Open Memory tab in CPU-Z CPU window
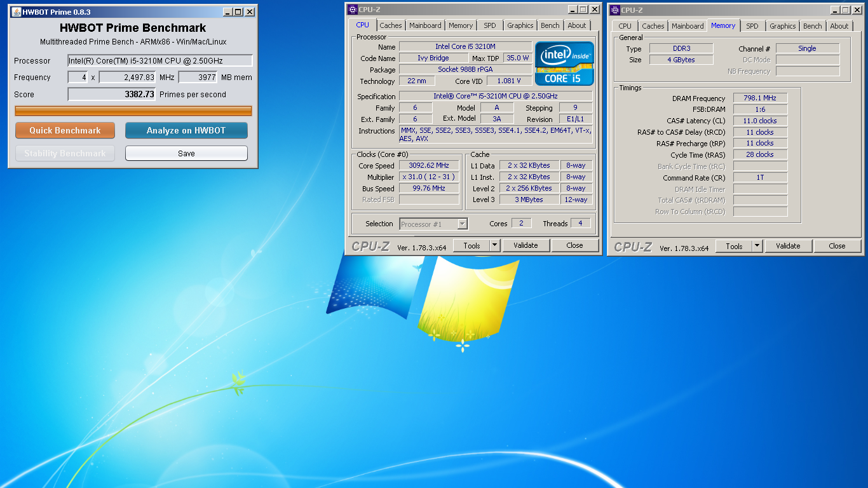This screenshot has height=488, width=868. (x=461, y=25)
